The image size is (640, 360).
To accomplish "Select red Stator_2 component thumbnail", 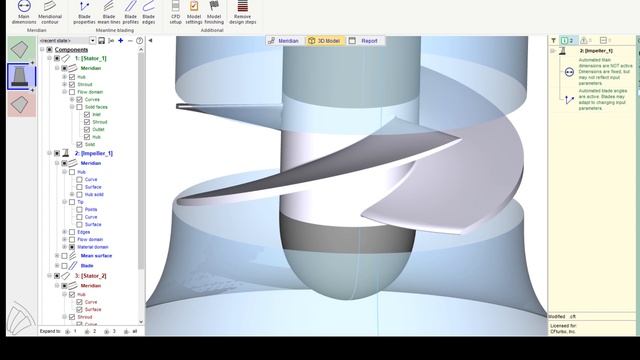I will (21, 104).
